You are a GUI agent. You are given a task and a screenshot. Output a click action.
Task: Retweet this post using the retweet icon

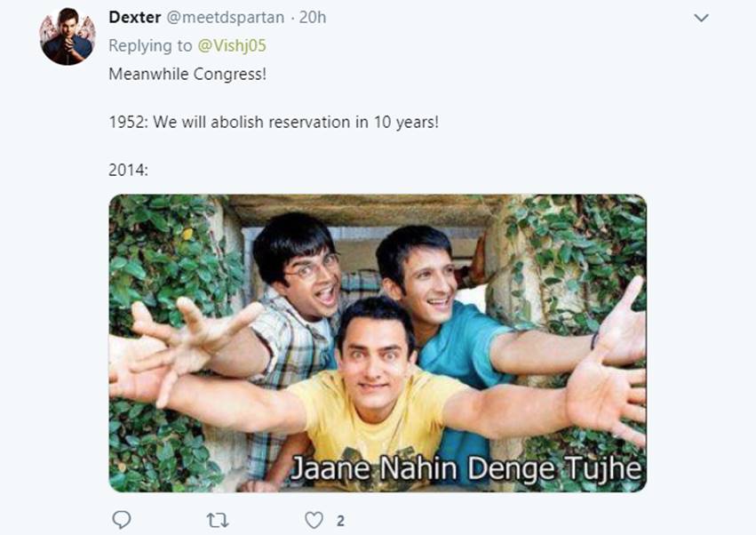(x=218, y=521)
